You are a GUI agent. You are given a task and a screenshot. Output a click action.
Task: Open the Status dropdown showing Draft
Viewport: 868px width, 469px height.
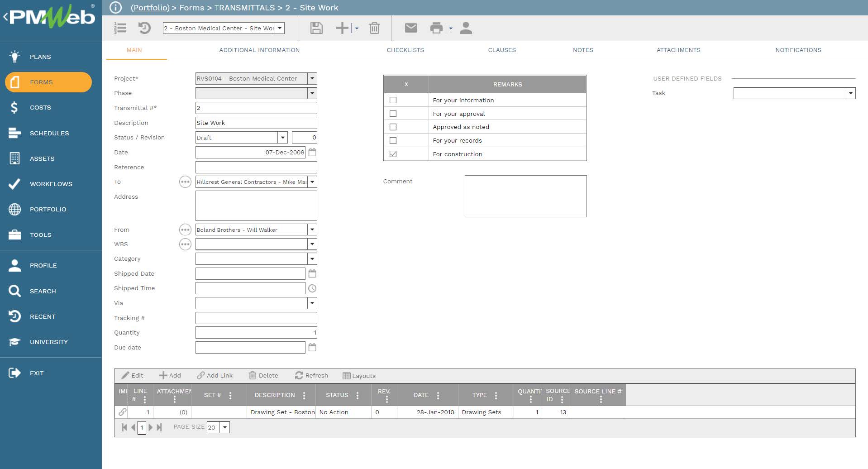point(283,138)
